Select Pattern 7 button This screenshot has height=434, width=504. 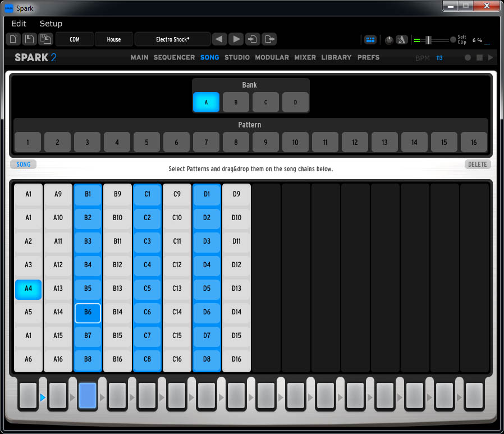pyautogui.click(x=206, y=143)
